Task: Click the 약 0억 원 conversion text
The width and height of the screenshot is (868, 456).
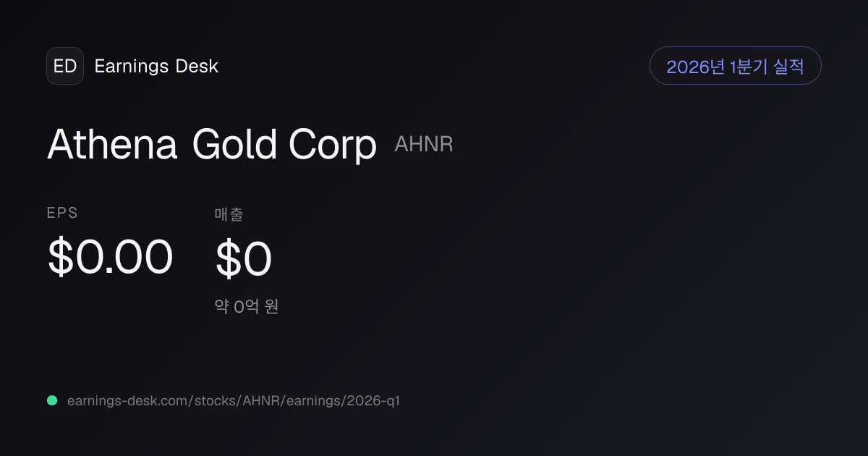Action: coord(247,306)
